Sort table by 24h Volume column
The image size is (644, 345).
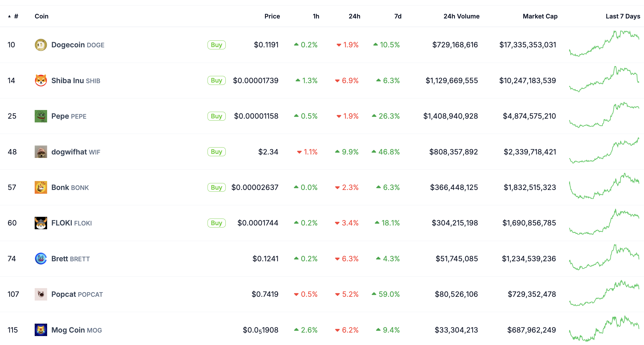click(x=461, y=16)
